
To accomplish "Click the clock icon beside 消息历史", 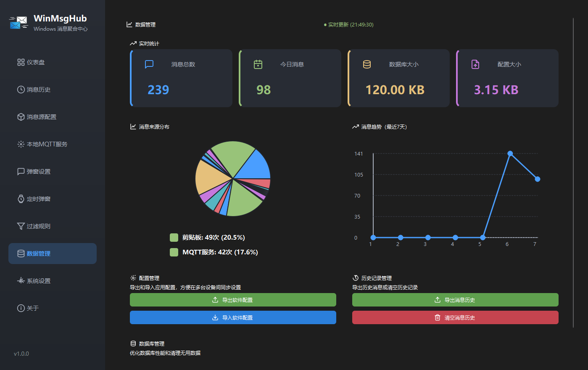I will 21,90.
